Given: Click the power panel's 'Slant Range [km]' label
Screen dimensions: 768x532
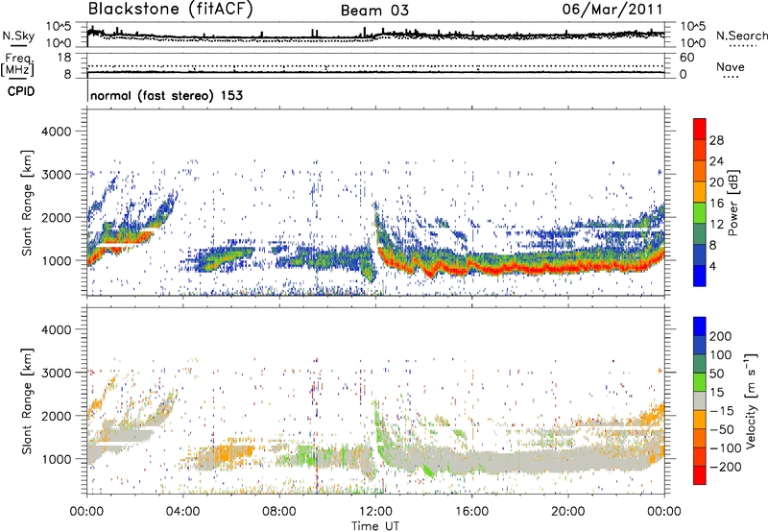Looking at the screenshot, I should pos(27,203).
